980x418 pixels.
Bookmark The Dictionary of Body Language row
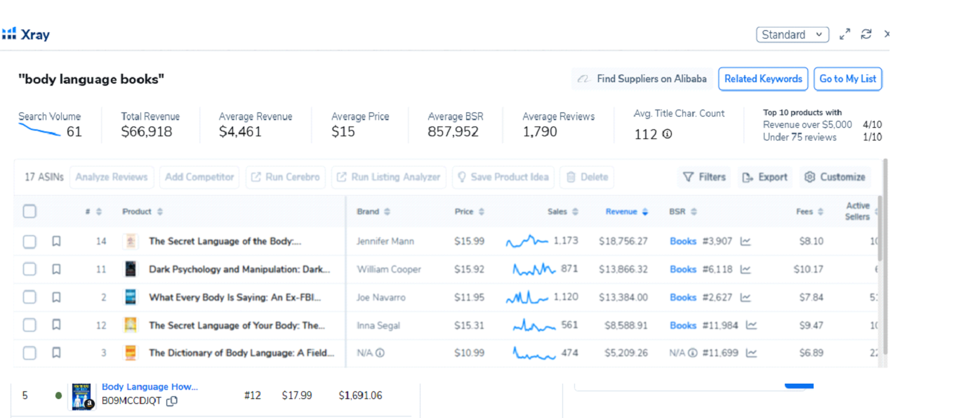point(56,353)
